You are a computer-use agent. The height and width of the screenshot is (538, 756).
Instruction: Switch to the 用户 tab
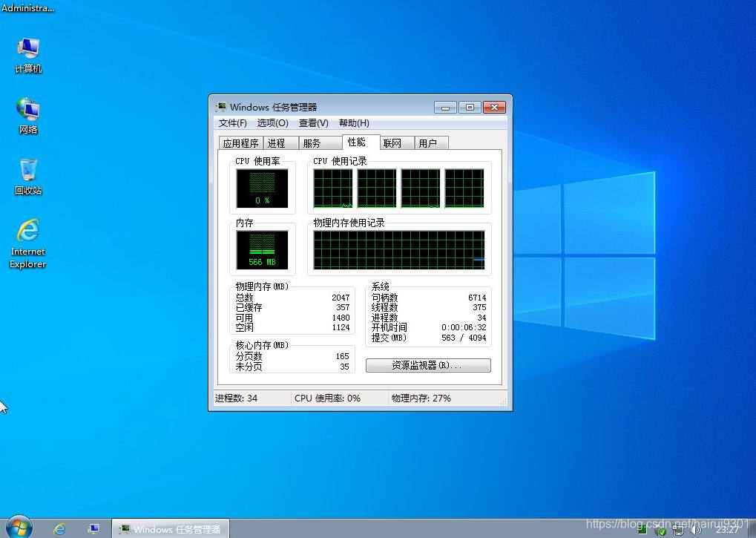tap(432, 143)
